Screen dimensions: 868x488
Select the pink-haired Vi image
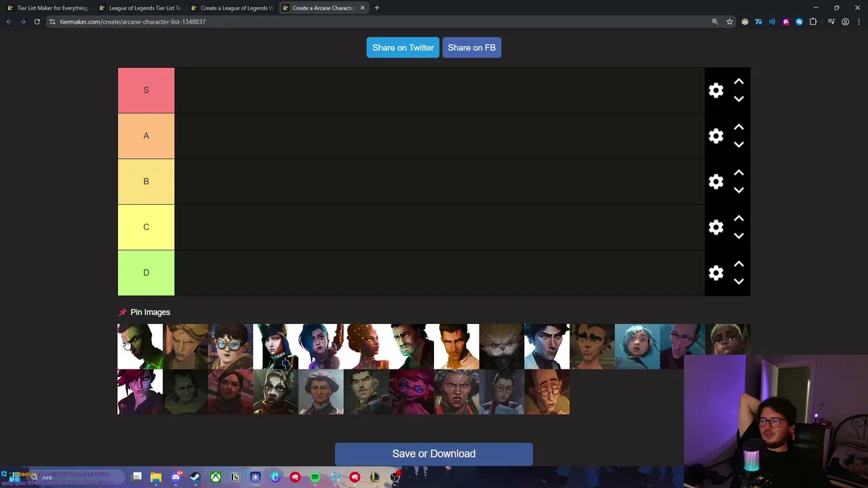pyautogui.click(x=140, y=392)
